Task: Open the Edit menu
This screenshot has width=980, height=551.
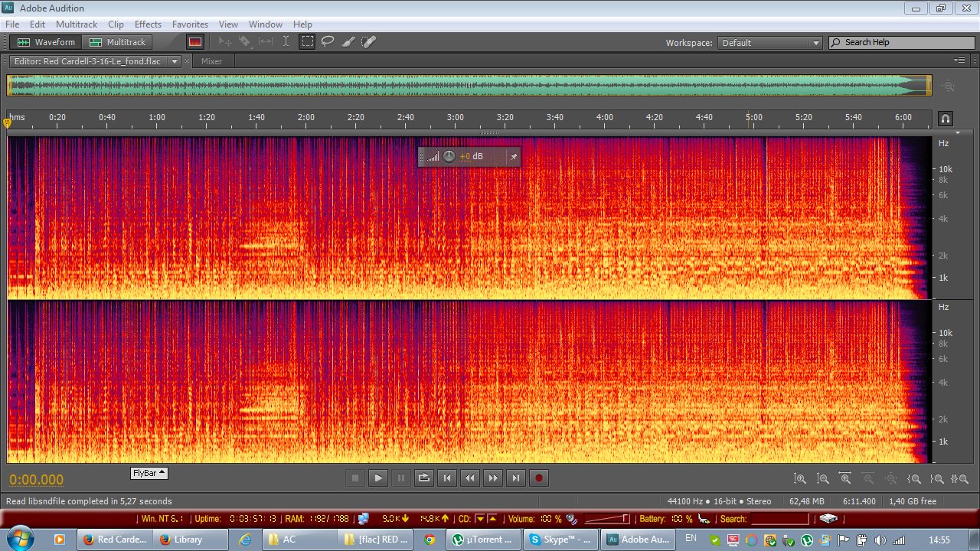Action: [x=38, y=24]
